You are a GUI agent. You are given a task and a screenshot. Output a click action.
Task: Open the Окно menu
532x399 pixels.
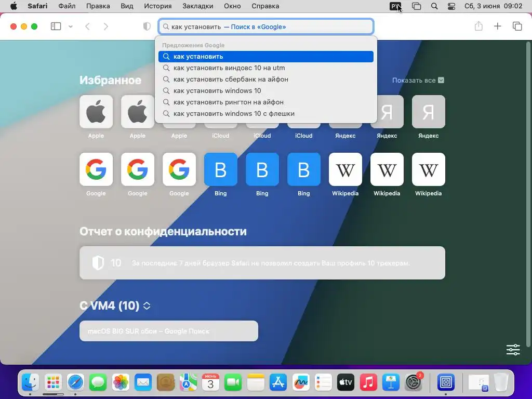click(232, 6)
